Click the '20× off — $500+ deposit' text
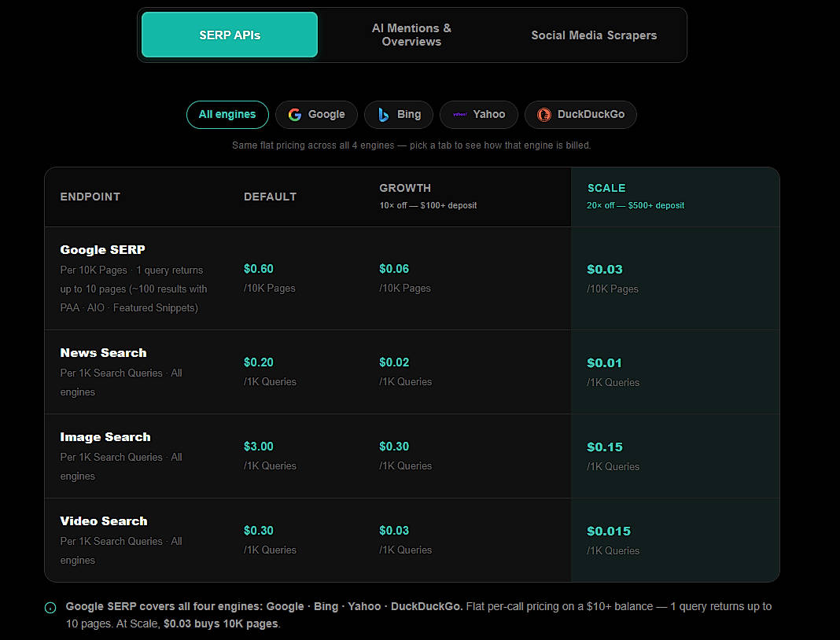The image size is (840, 640). 636,206
